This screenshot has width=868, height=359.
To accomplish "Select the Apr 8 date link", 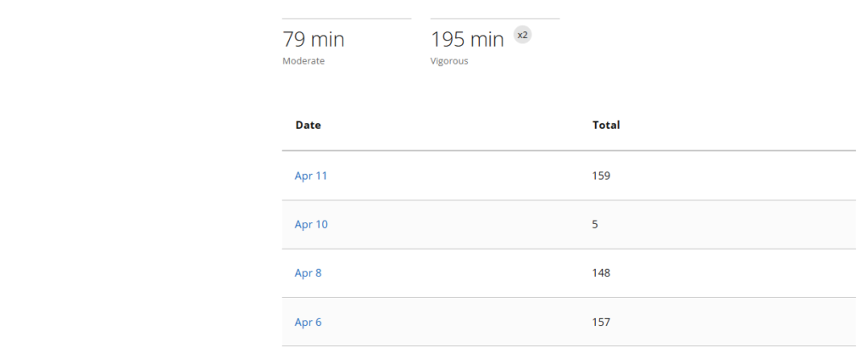I will point(308,273).
